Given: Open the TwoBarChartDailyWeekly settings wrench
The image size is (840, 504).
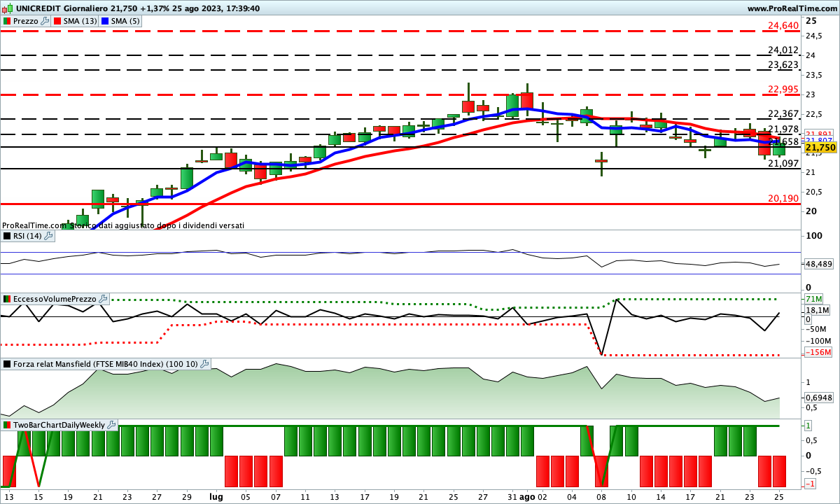Looking at the screenshot, I should tap(112, 425).
